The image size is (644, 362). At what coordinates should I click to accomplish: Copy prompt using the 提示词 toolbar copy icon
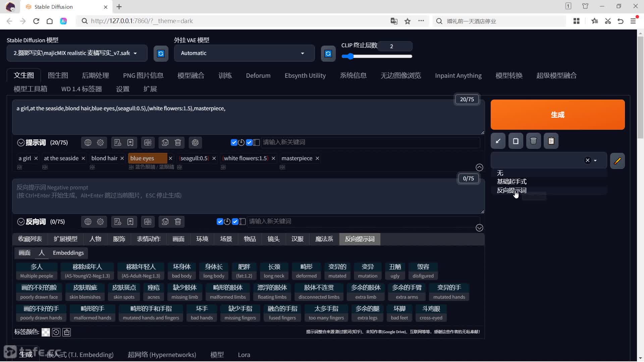coord(165,142)
